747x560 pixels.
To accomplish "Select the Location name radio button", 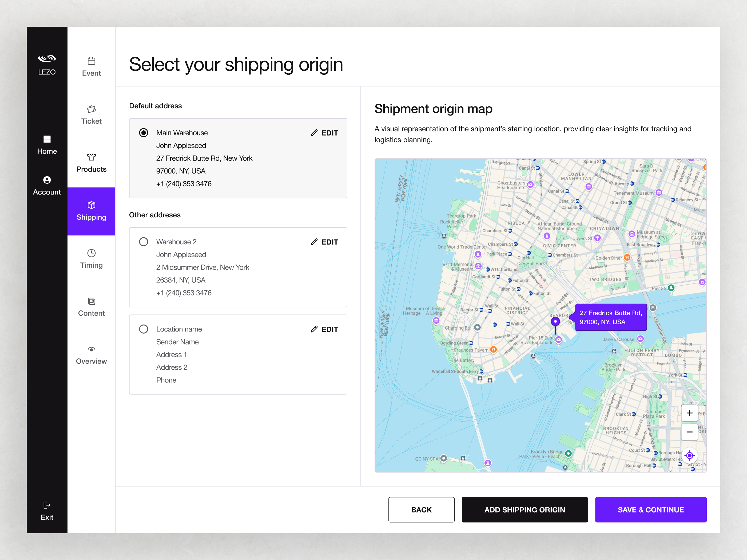I will [144, 329].
